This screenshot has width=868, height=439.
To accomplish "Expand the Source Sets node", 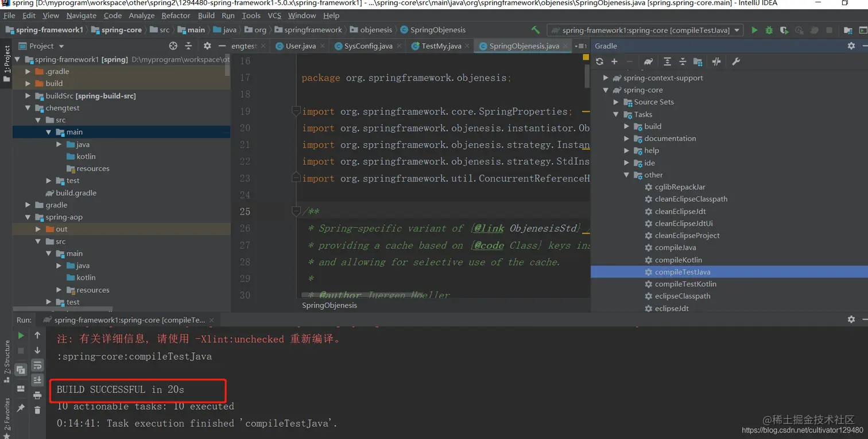I will pos(616,102).
